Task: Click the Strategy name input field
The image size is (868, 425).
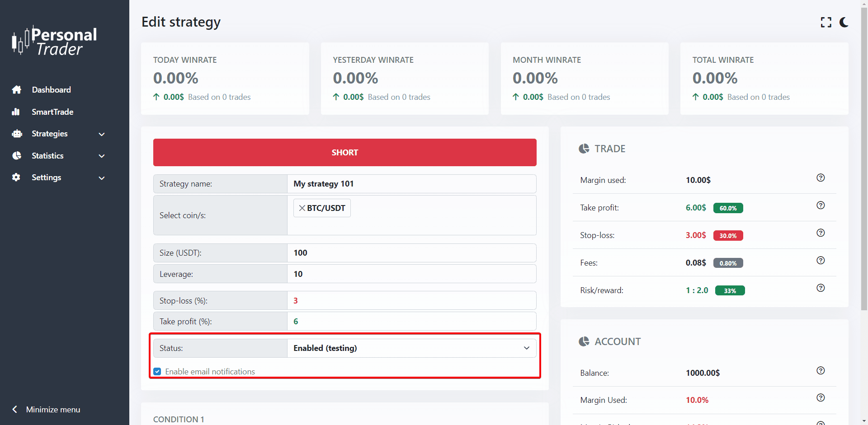Action: 411,184
